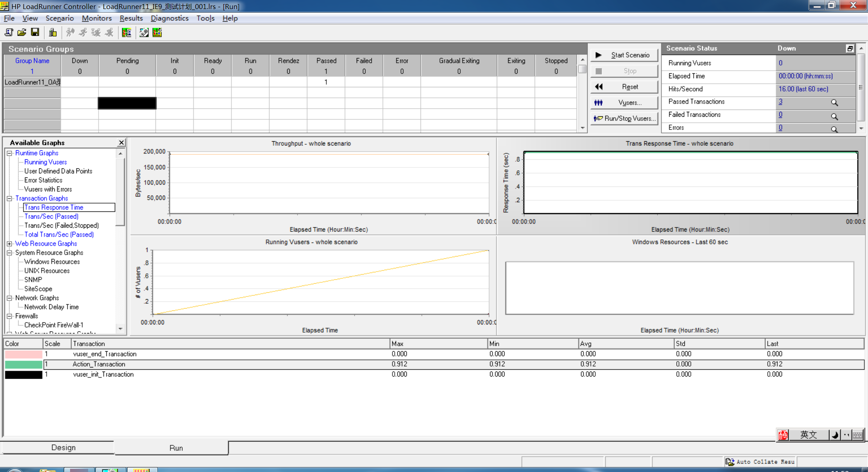Click the black vuser_init_Transaction color swatch
The height and width of the screenshot is (472, 868).
24,375
